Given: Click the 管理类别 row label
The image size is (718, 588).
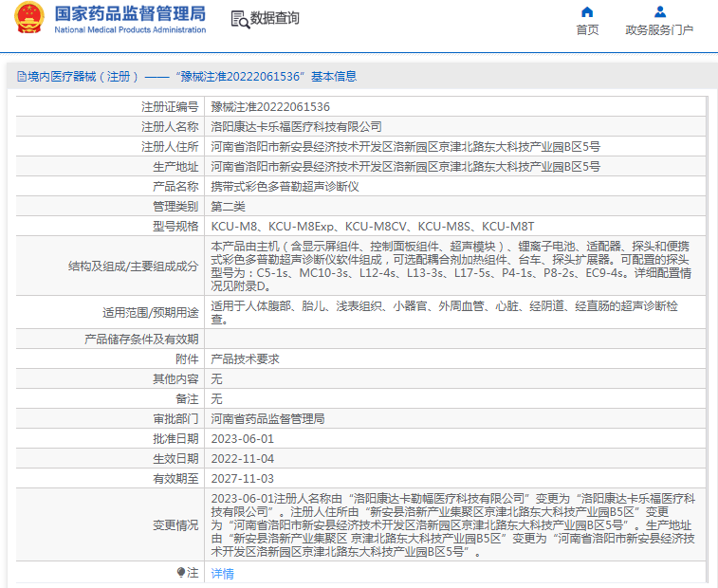Looking at the screenshot, I should tap(175, 207).
